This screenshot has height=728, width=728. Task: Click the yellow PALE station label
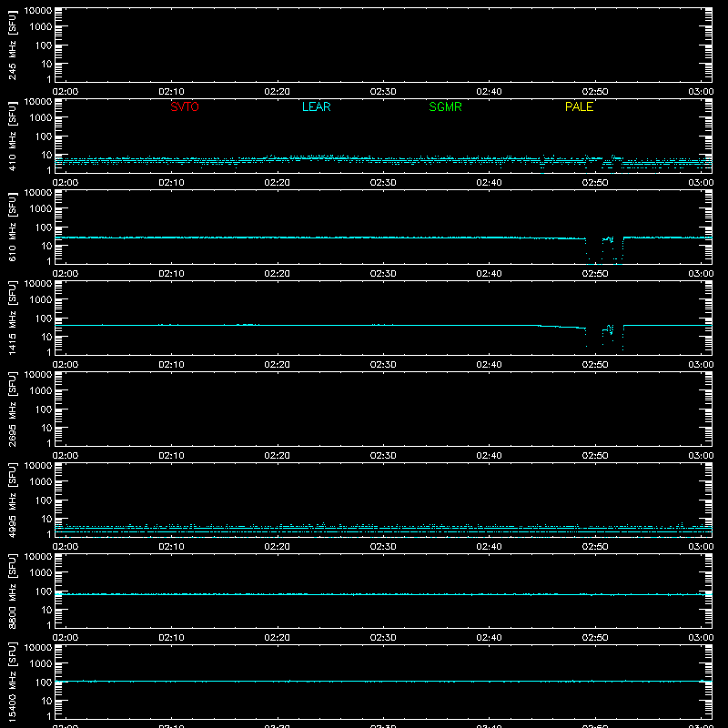point(579,106)
